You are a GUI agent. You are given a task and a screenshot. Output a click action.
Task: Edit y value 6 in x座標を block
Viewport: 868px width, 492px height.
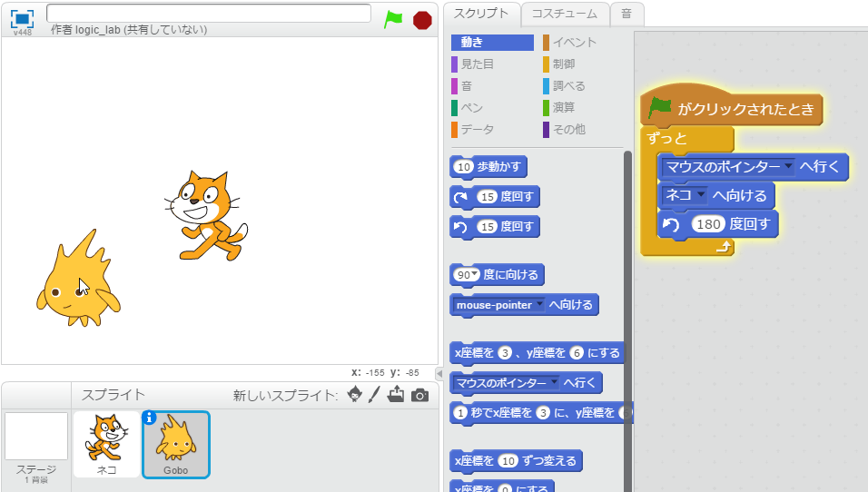pyautogui.click(x=577, y=352)
